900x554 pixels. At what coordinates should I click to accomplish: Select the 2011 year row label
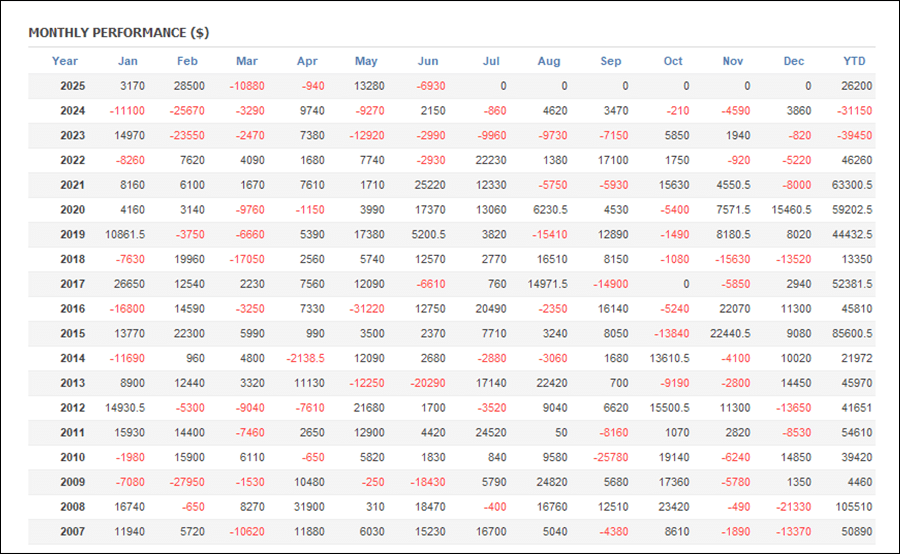coord(72,432)
